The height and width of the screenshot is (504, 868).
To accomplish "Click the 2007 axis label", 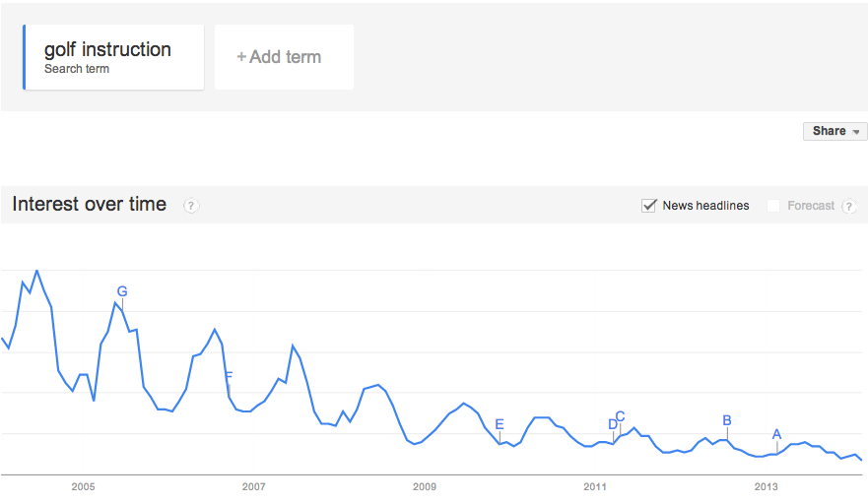I will click(x=253, y=486).
